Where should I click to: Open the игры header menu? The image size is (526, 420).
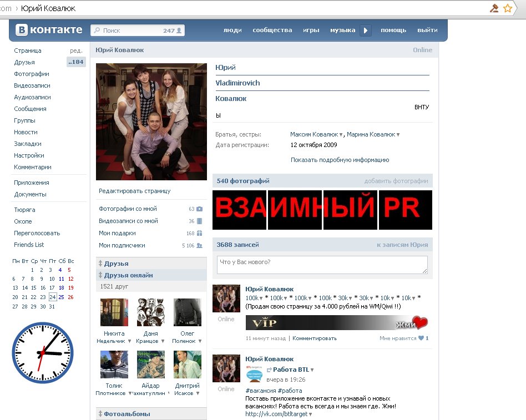311,30
